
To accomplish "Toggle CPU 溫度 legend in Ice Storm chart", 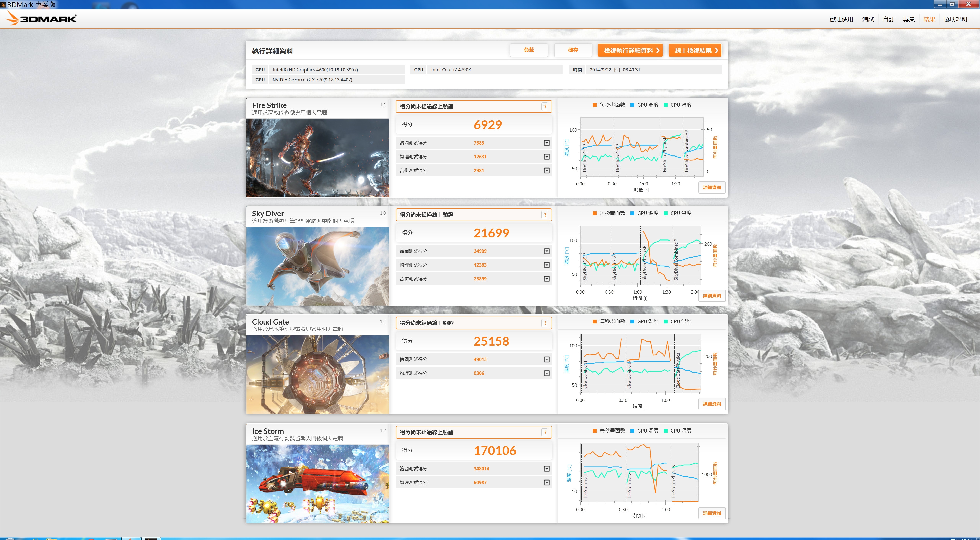I will [678, 431].
